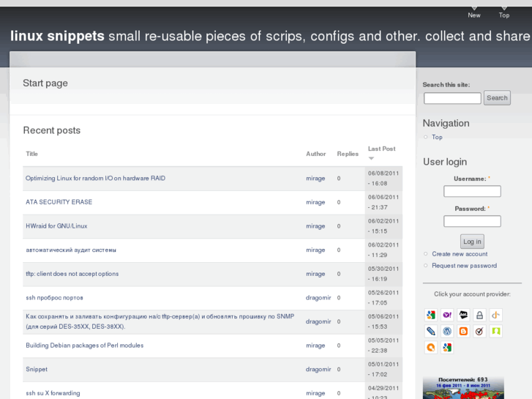The height and width of the screenshot is (399, 532).
Task: Toggle the Last Post sort arrow
Action: coord(371,158)
